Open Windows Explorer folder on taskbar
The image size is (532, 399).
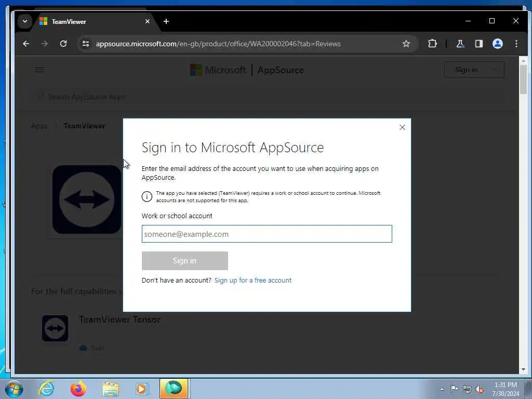pos(111,389)
